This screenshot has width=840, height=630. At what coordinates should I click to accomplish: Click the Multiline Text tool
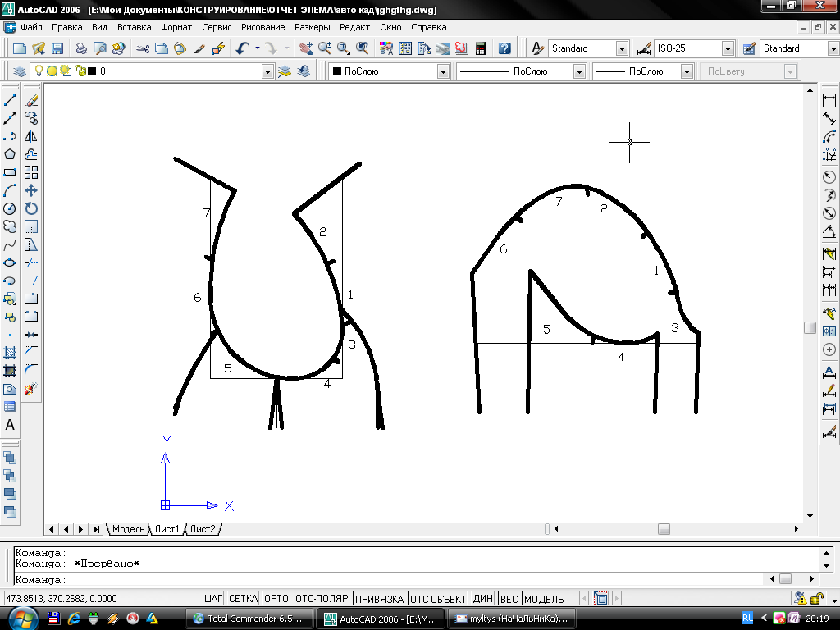click(10, 425)
